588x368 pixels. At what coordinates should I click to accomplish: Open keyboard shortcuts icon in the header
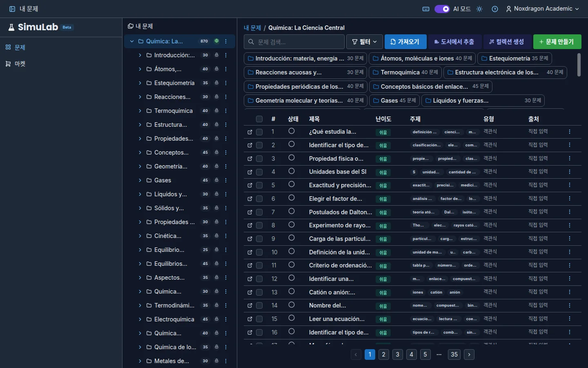[x=426, y=9]
